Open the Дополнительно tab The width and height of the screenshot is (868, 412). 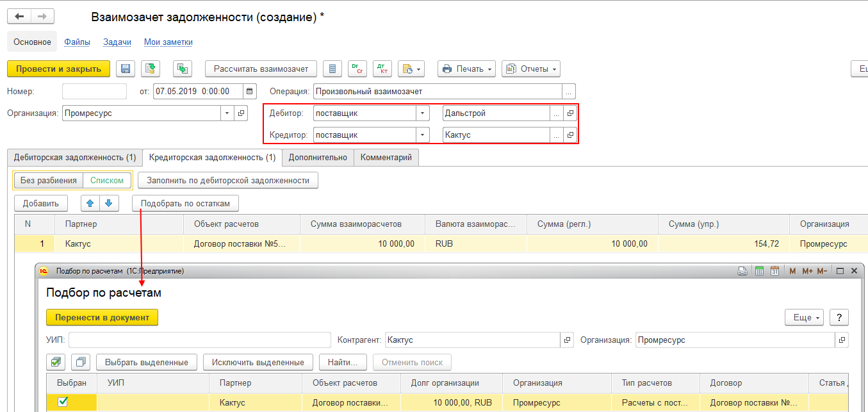[318, 157]
